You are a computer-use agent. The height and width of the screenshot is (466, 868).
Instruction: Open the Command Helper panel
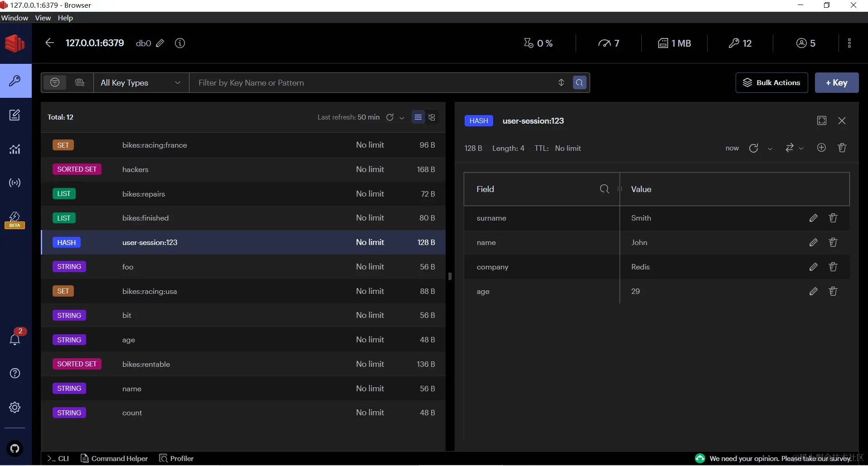point(114,458)
